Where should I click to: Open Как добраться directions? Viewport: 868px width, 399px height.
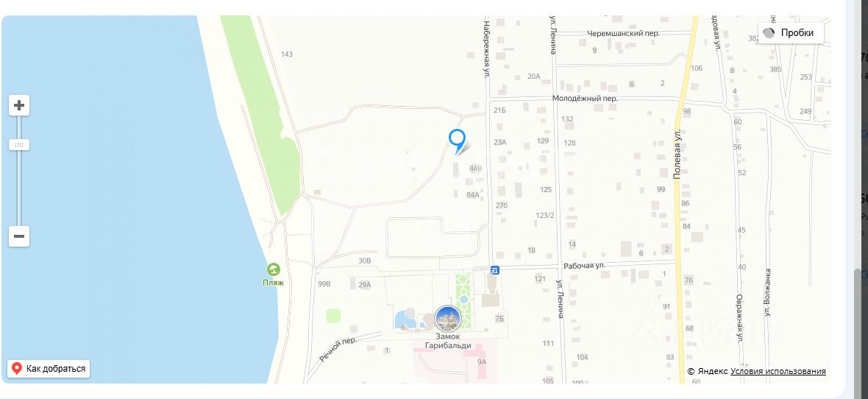pyautogui.click(x=49, y=369)
